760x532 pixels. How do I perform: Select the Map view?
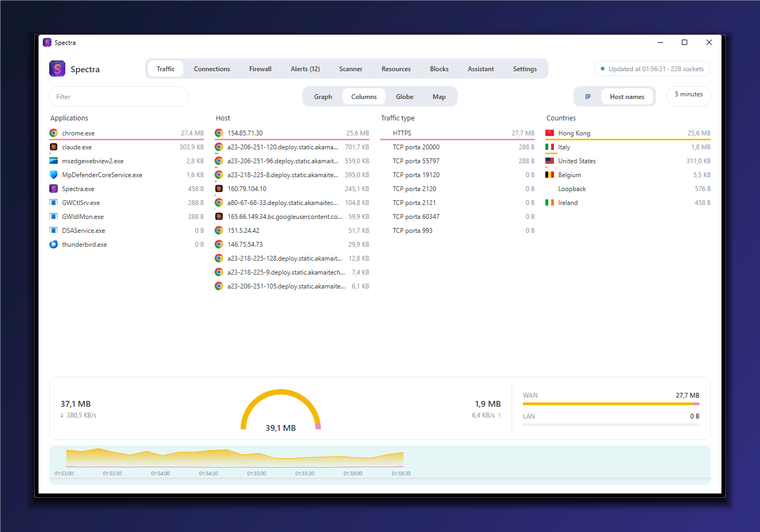[439, 97]
